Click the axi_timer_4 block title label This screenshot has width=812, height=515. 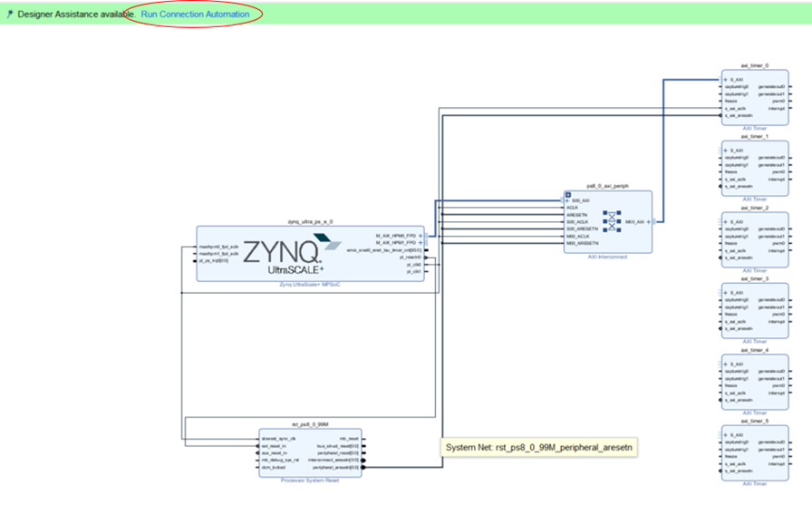click(755, 349)
